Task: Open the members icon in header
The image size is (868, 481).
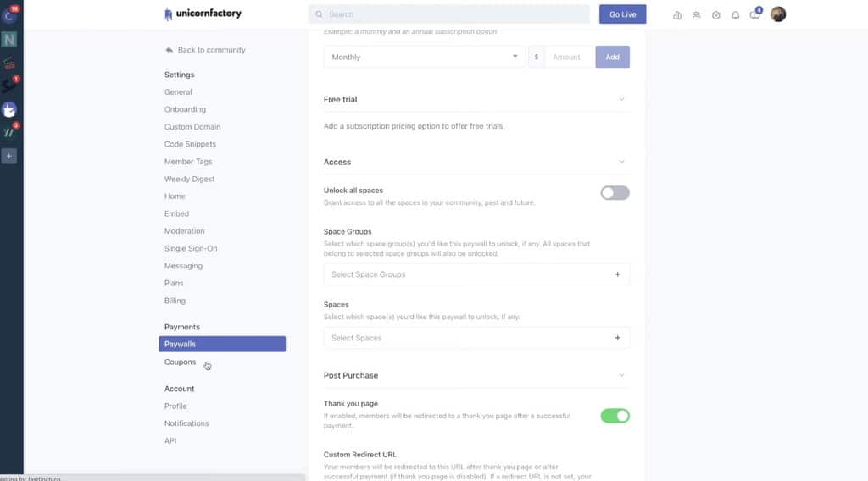Action: 697,14
